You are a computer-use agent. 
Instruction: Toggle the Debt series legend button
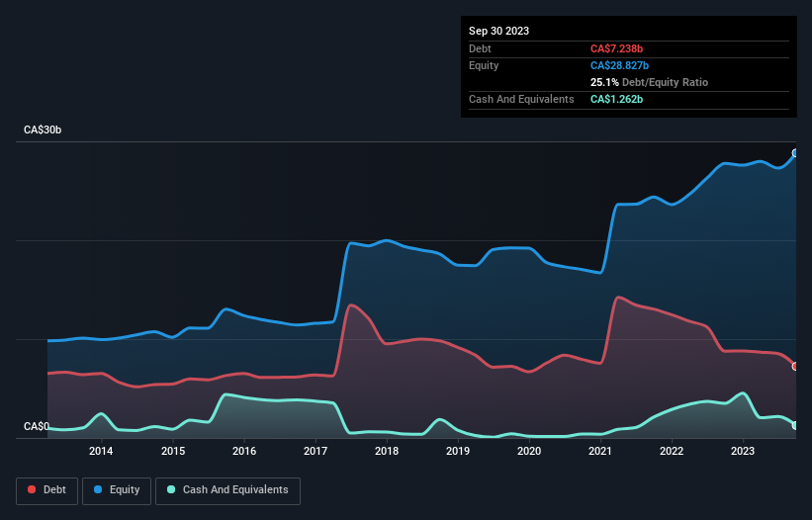coord(47,490)
